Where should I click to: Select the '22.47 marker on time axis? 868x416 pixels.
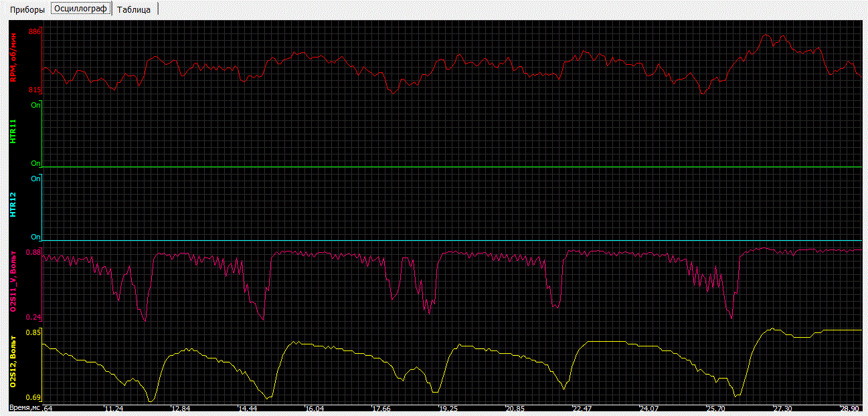pyautogui.click(x=582, y=408)
